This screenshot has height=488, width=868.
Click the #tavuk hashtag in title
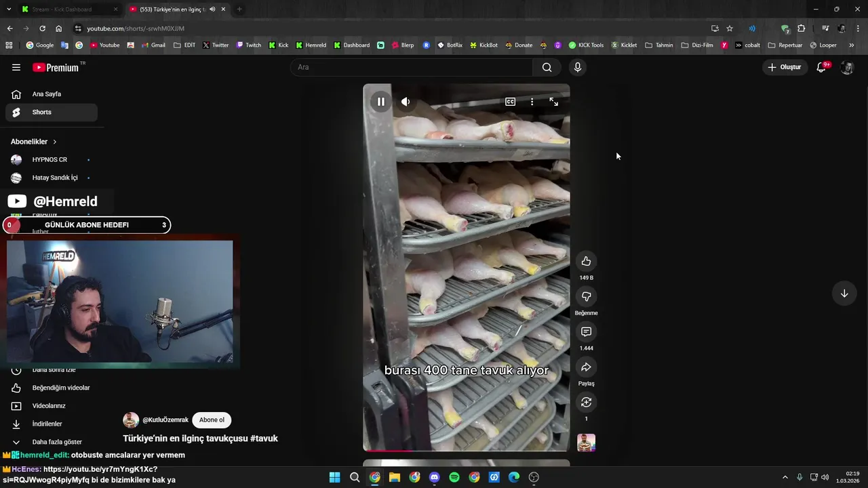pyautogui.click(x=264, y=439)
